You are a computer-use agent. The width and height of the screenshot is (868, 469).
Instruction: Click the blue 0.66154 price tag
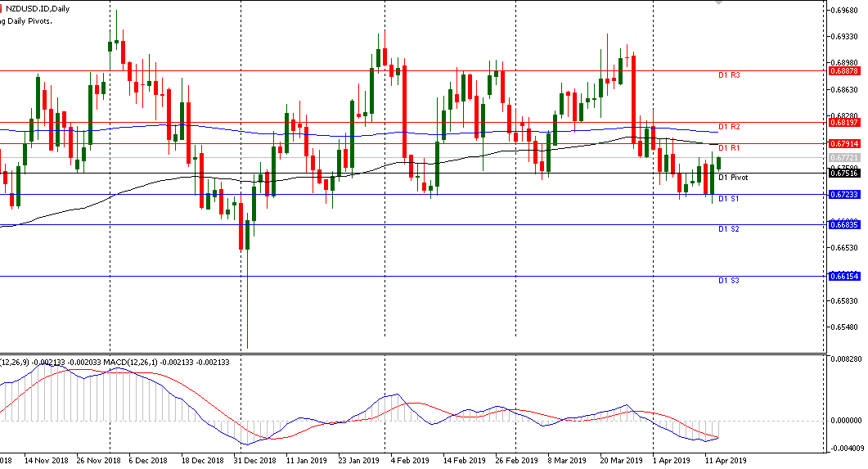click(844, 277)
